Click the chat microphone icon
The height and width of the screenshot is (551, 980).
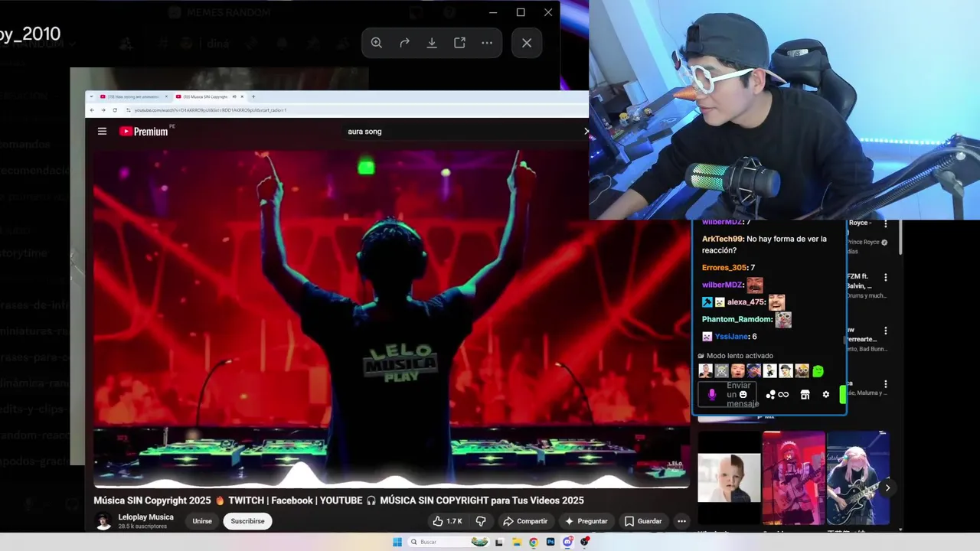pyautogui.click(x=712, y=394)
